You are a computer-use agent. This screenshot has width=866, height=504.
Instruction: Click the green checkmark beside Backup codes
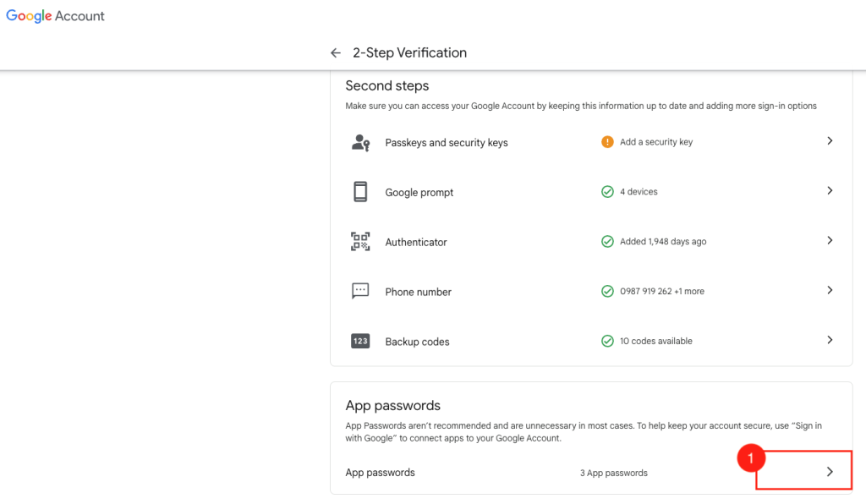[607, 341]
